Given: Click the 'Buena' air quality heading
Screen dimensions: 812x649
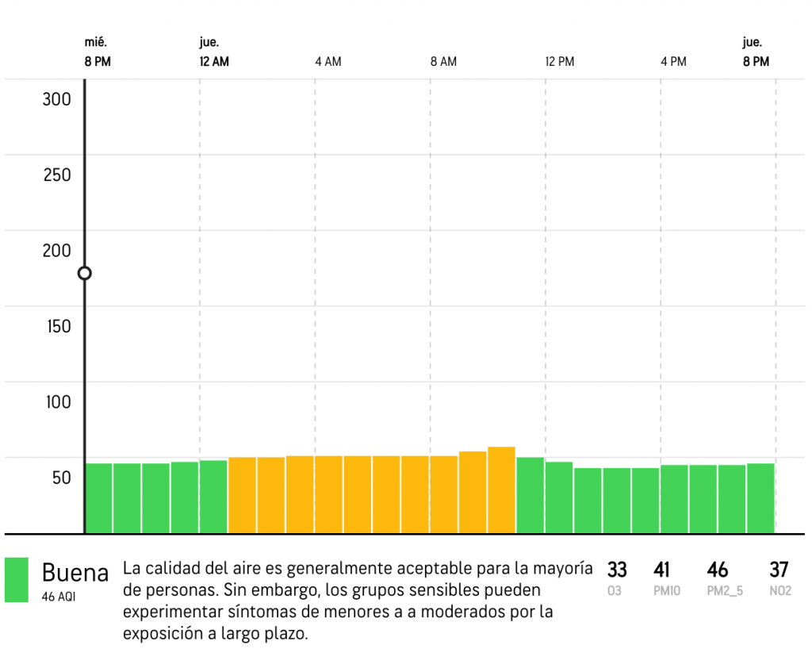Looking at the screenshot, I should tap(75, 572).
